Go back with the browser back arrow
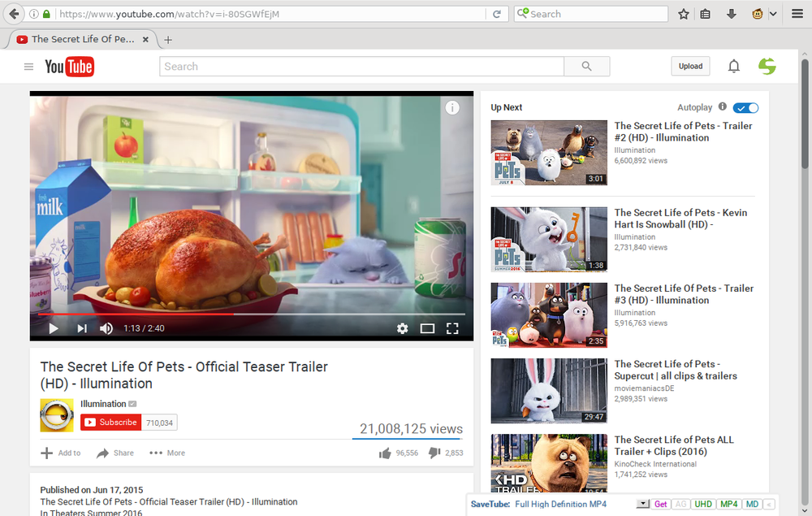The height and width of the screenshot is (516, 812). (x=14, y=14)
